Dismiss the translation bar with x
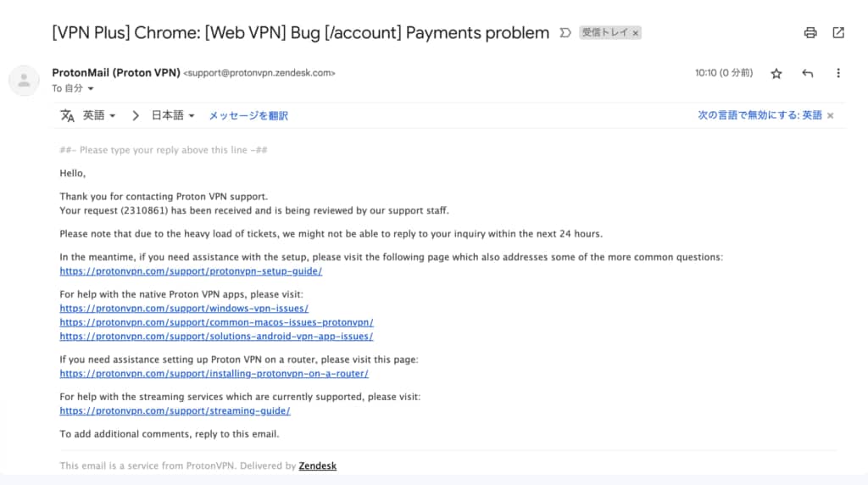The image size is (868, 485). click(831, 115)
